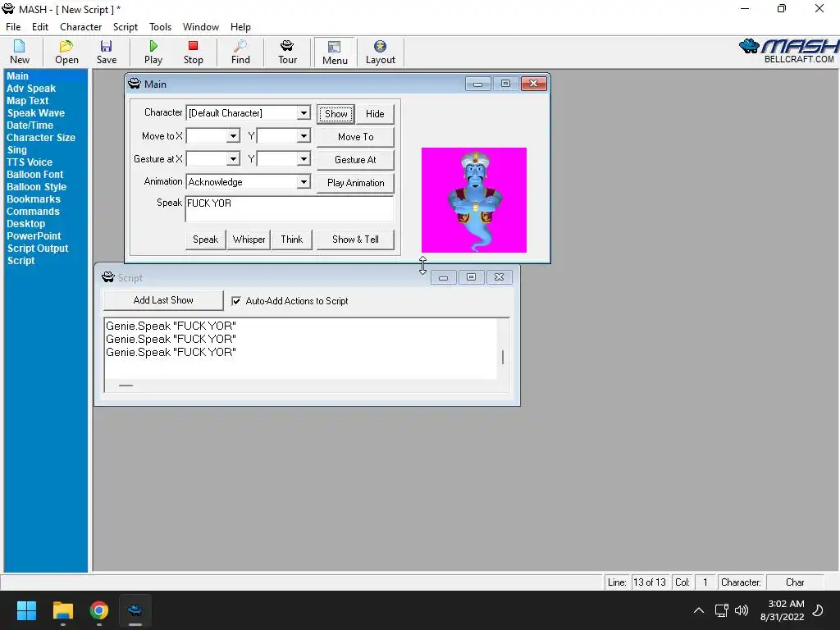Save the script with toolbar icon

[x=106, y=52]
